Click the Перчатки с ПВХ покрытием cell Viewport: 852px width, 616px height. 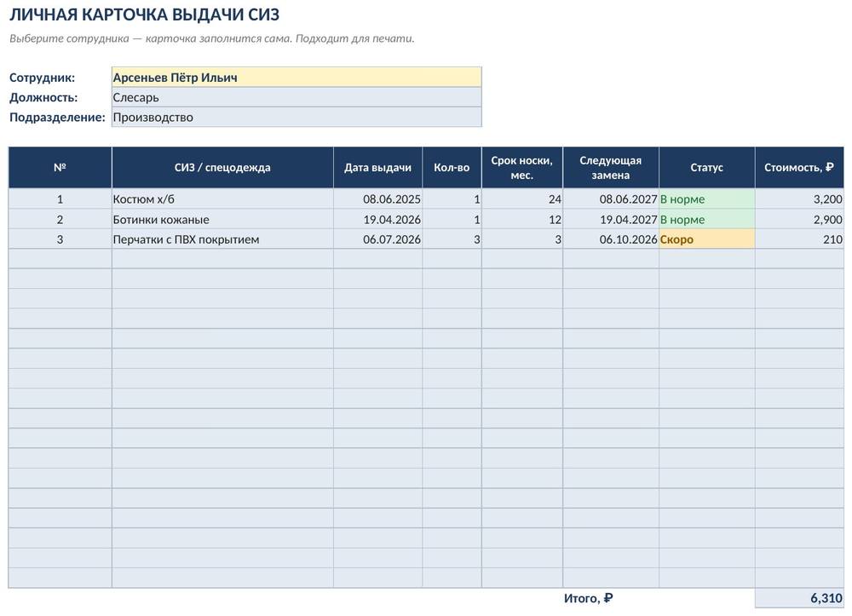click(x=222, y=239)
